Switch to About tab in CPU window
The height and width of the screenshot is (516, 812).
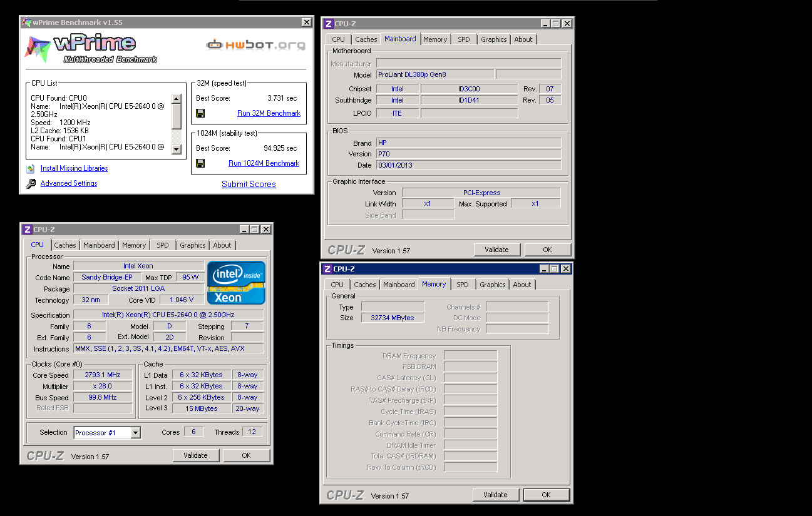pyautogui.click(x=222, y=245)
